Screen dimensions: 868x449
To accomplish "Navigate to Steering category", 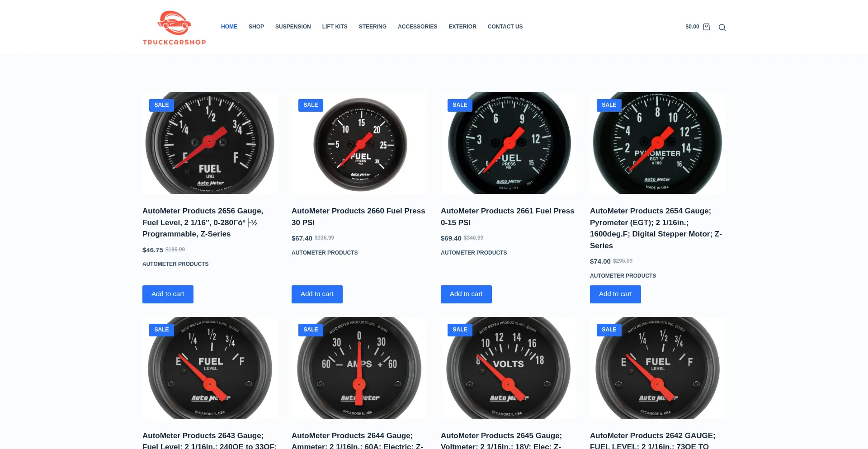I will (372, 27).
